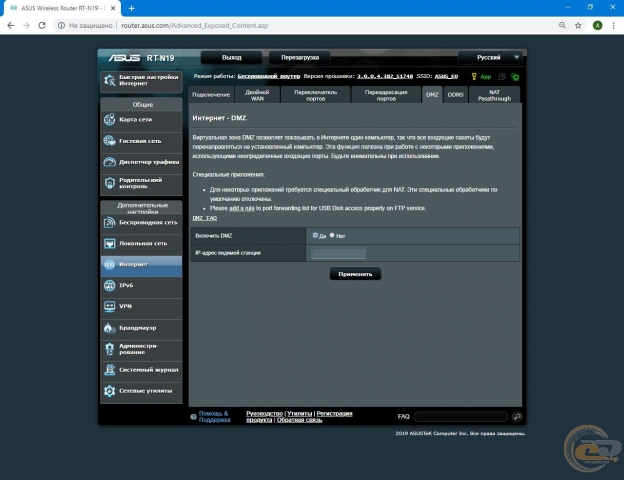Switch to the Переключатель портов tab

(316, 95)
